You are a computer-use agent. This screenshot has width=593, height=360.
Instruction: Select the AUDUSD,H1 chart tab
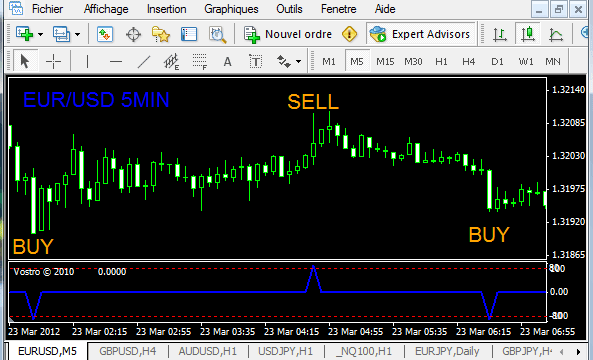coord(207,351)
